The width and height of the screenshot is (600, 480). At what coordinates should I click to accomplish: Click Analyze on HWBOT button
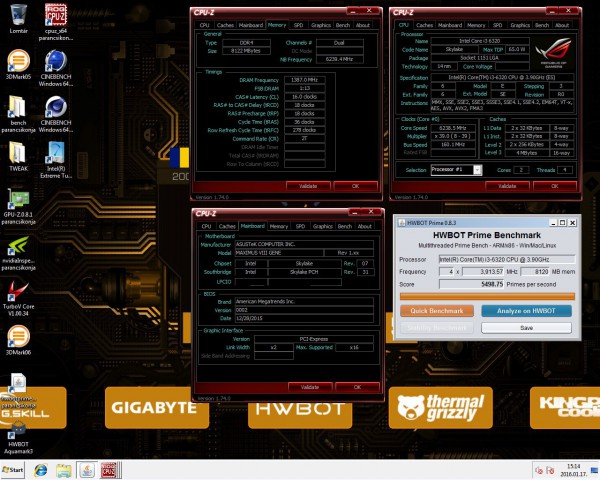point(527,311)
